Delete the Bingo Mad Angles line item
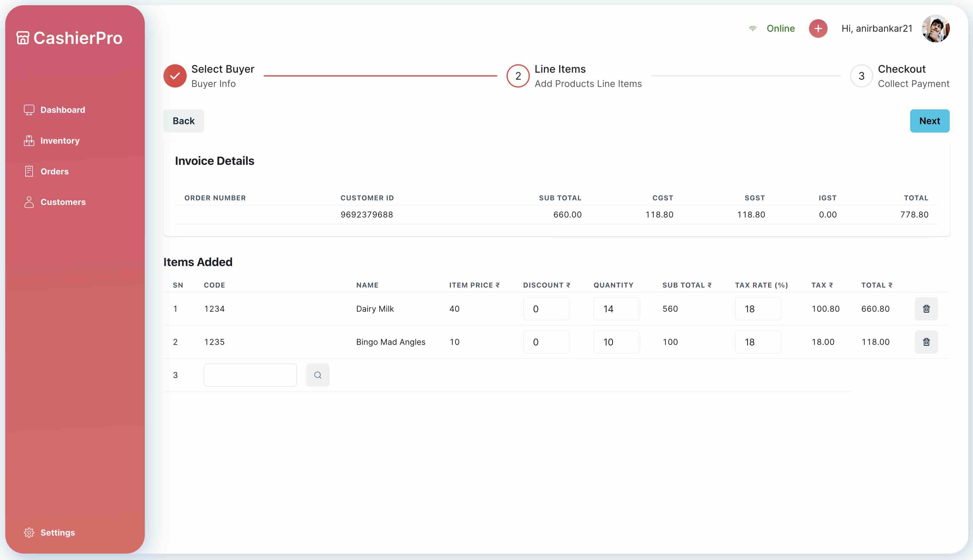The height and width of the screenshot is (560, 973). tap(926, 342)
